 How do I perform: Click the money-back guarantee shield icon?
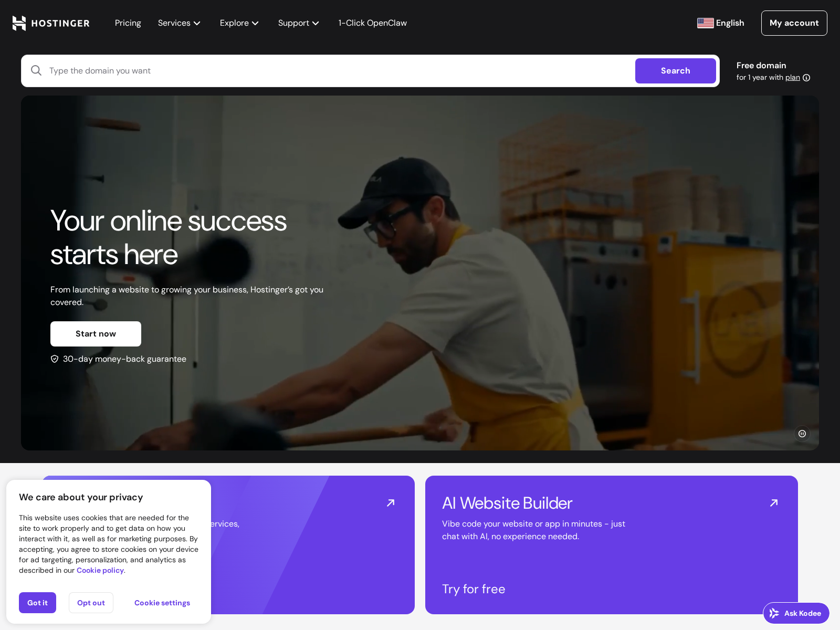point(55,359)
